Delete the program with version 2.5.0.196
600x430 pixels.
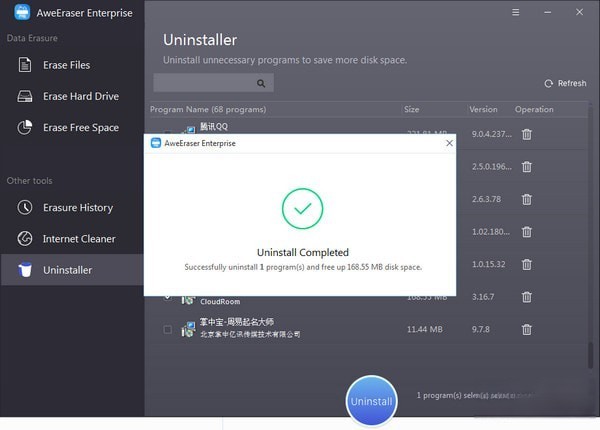point(527,167)
